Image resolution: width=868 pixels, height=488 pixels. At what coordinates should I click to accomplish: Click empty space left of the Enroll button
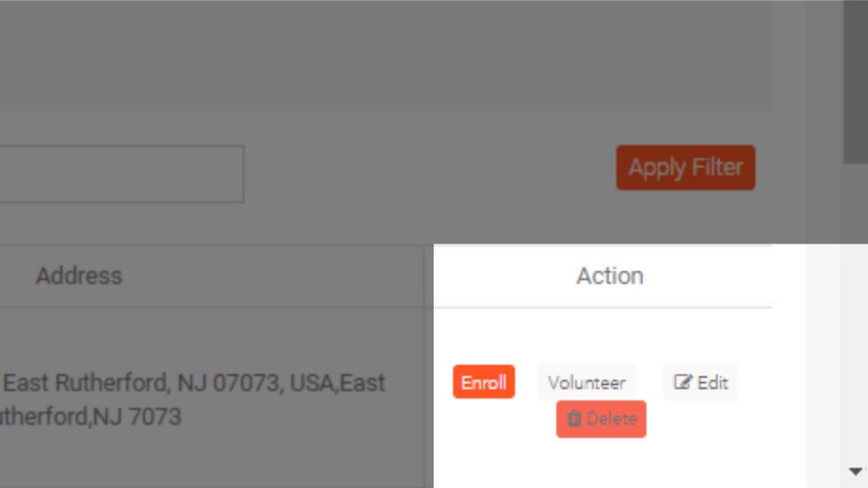(x=443, y=382)
